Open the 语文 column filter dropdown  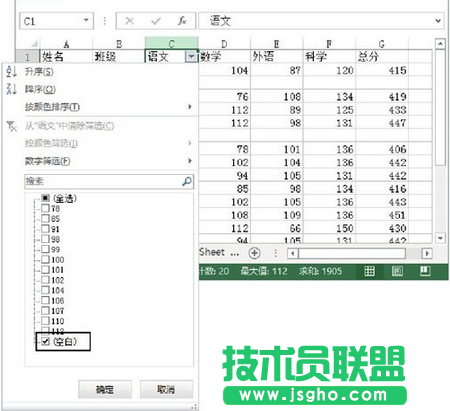tap(191, 57)
